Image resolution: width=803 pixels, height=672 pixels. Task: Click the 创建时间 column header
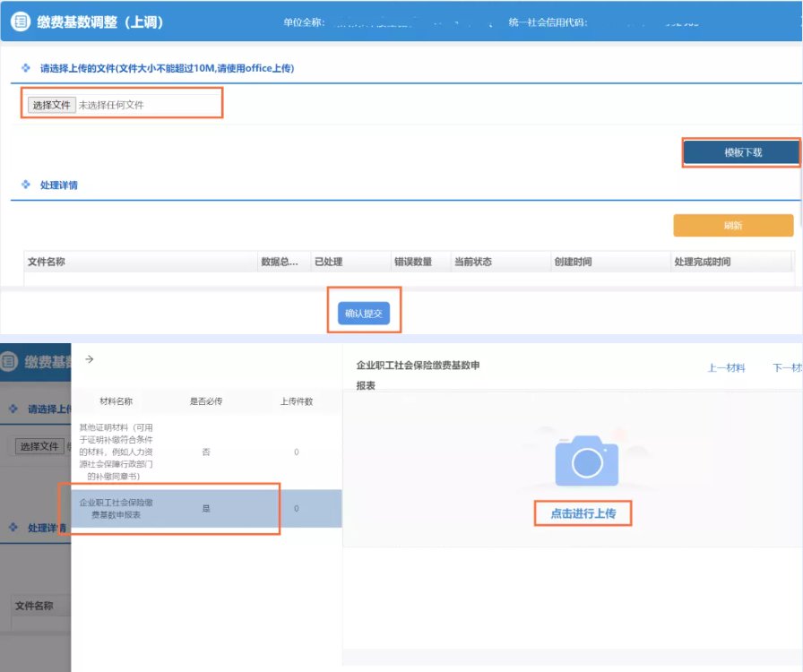(573, 262)
